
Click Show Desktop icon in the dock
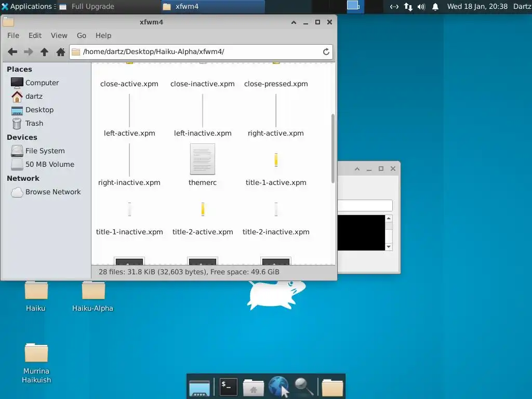point(199,388)
